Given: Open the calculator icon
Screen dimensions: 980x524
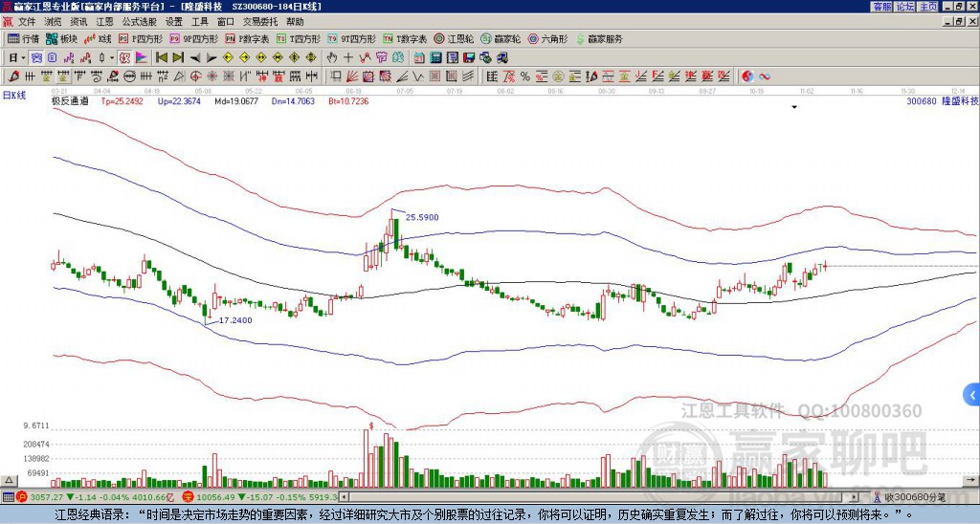Looking at the screenshot, I should 435,57.
